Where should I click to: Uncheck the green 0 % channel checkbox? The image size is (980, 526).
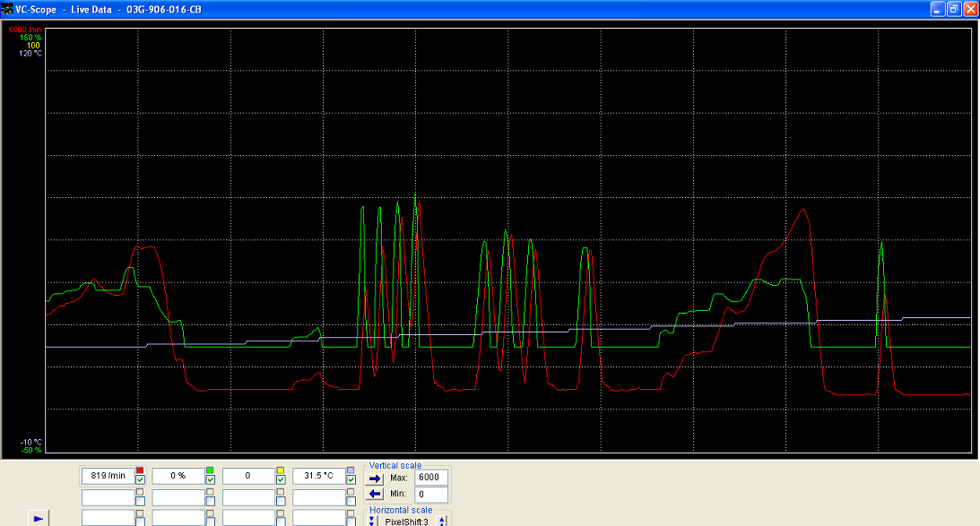click(x=211, y=480)
